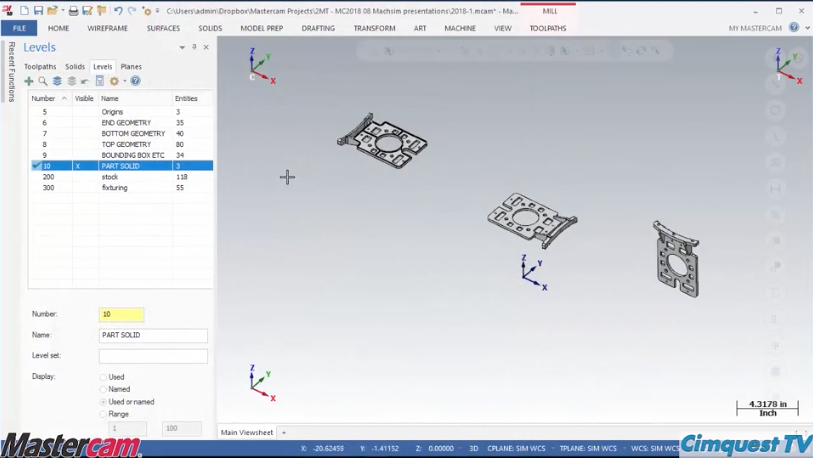Turn all levels on with blue stack icon

click(x=57, y=81)
